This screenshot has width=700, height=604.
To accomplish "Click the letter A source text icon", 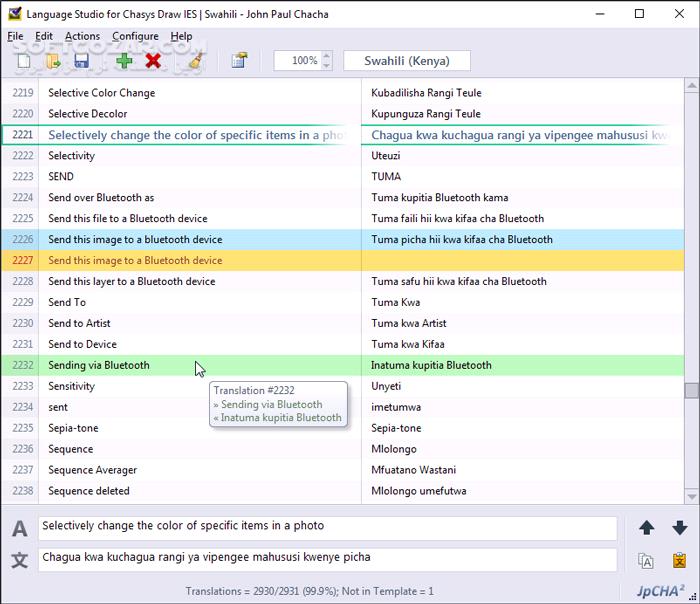I will tap(20, 529).
